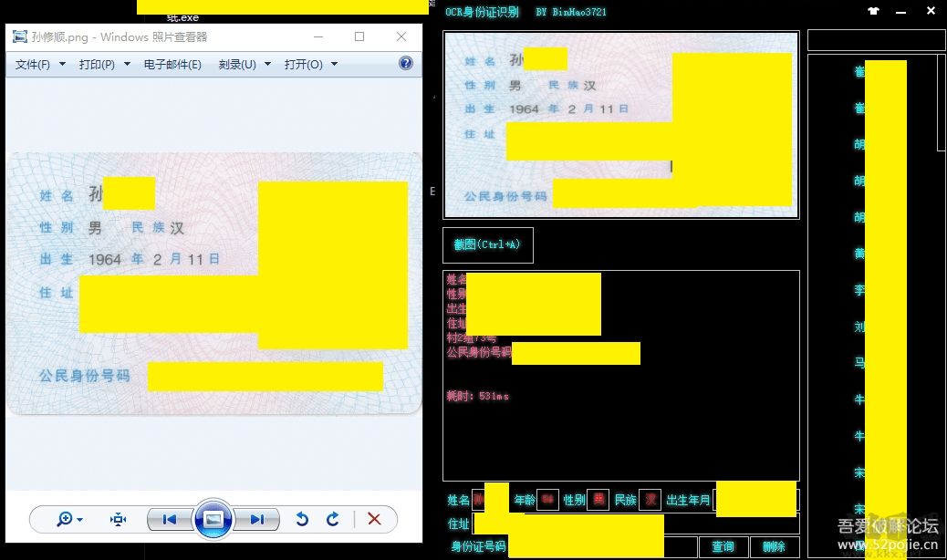Image resolution: width=947 pixels, height=560 pixels.
Task: Rotate the photo clockwise
Action: [333, 519]
